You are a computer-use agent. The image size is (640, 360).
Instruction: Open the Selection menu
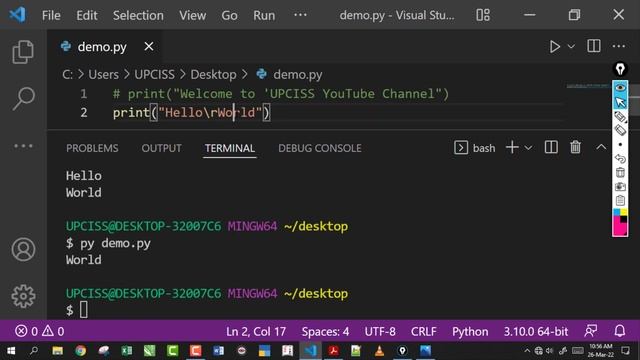click(x=138, y=16)
